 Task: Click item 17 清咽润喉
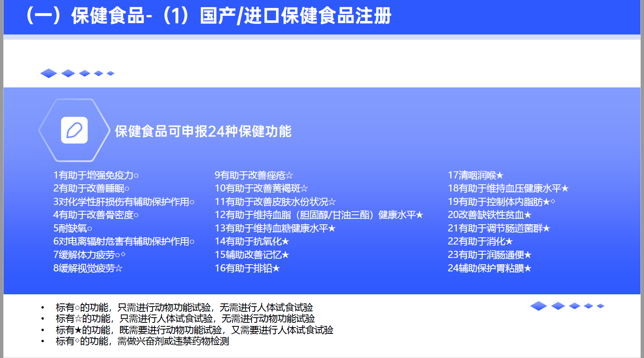click(475, 175)
